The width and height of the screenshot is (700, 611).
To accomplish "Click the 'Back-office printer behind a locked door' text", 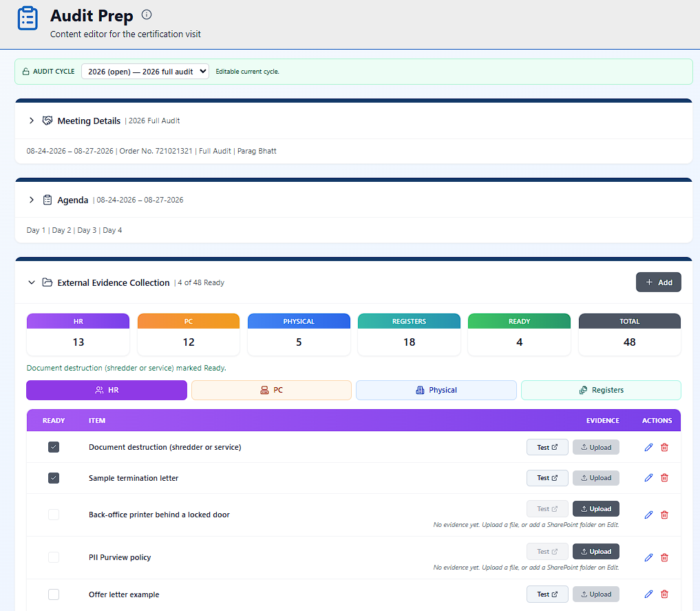I will pos(159,515).
